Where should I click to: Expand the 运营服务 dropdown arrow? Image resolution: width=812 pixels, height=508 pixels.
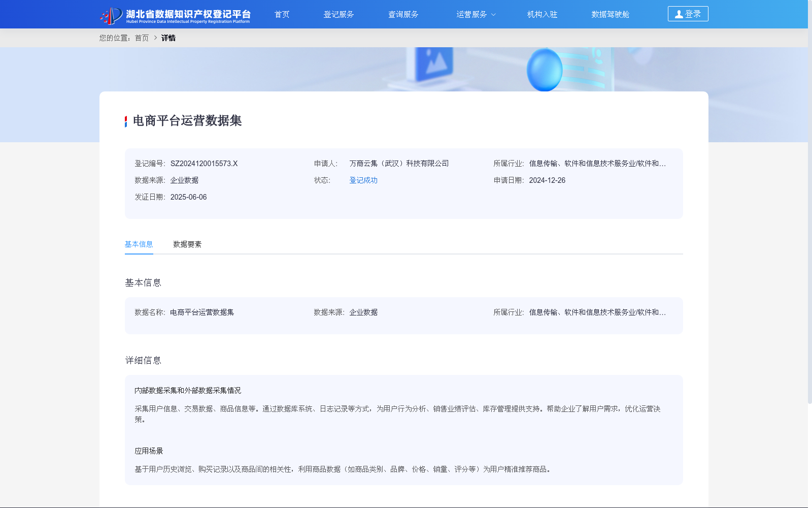493,15
